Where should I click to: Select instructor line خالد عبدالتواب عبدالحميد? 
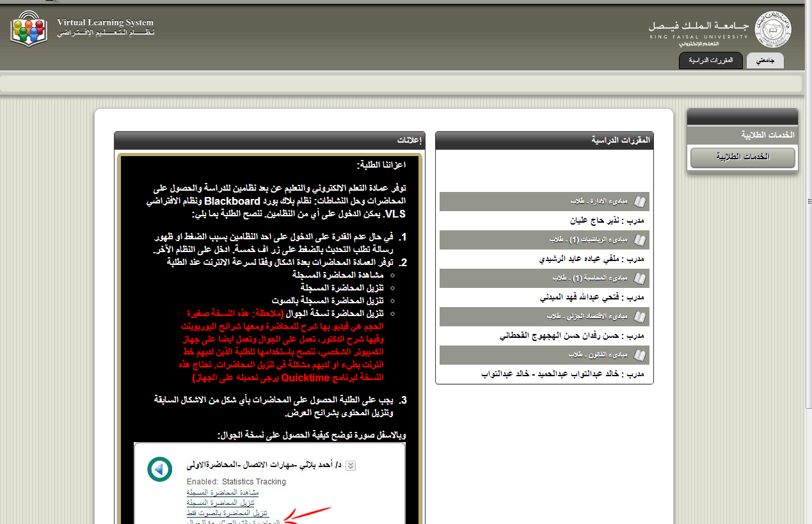coord(563,374)
